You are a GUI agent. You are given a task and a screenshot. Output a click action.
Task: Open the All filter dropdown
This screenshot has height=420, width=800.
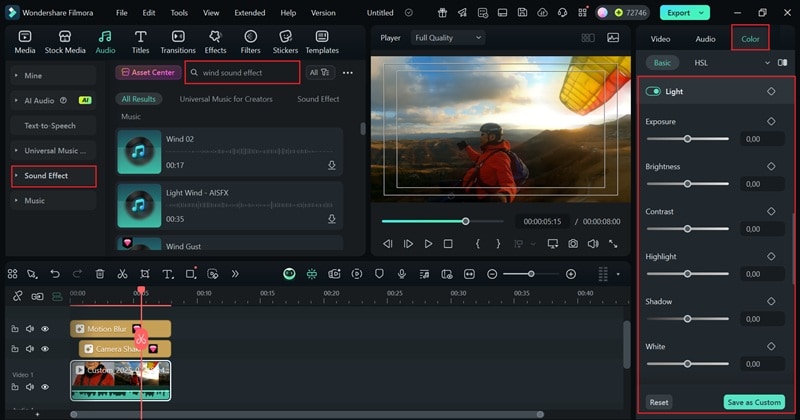pyautogui.click(x=319, y=72)
